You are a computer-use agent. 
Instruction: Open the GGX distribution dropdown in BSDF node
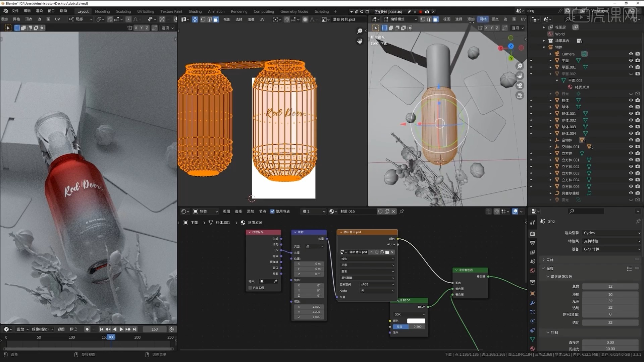coord(409,314)
